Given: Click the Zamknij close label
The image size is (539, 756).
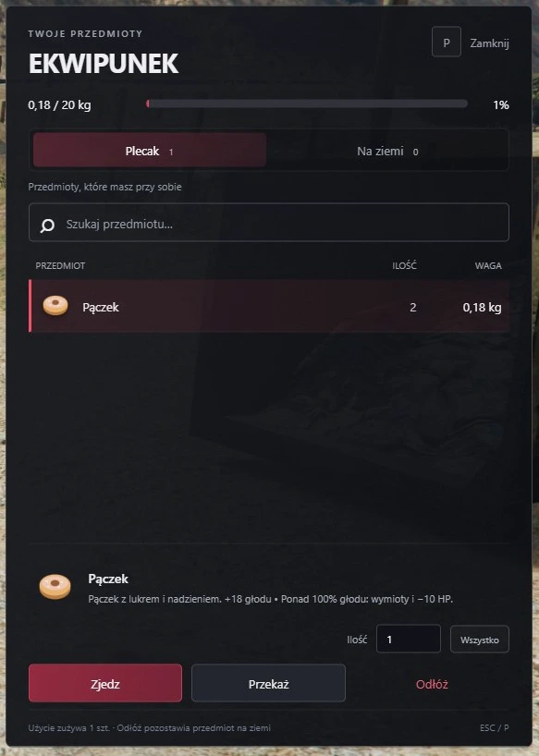Looking at the screenshot, I should pos(489,43).
